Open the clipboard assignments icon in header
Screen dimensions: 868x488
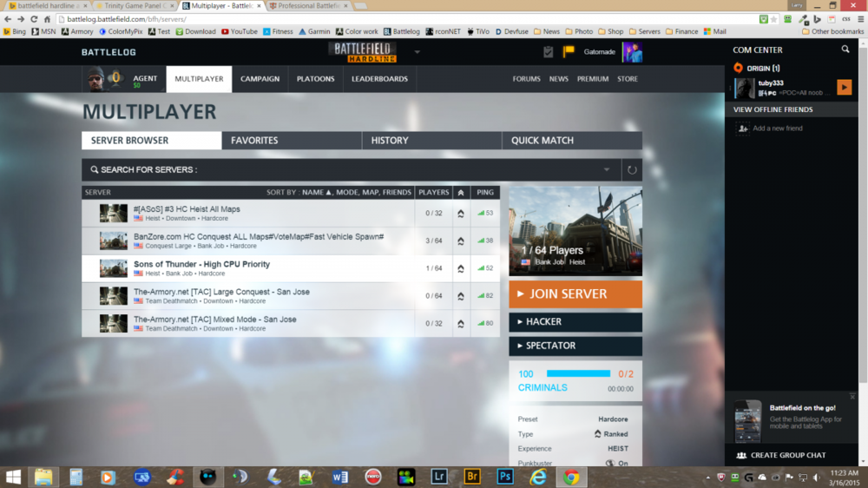(548, 52)
